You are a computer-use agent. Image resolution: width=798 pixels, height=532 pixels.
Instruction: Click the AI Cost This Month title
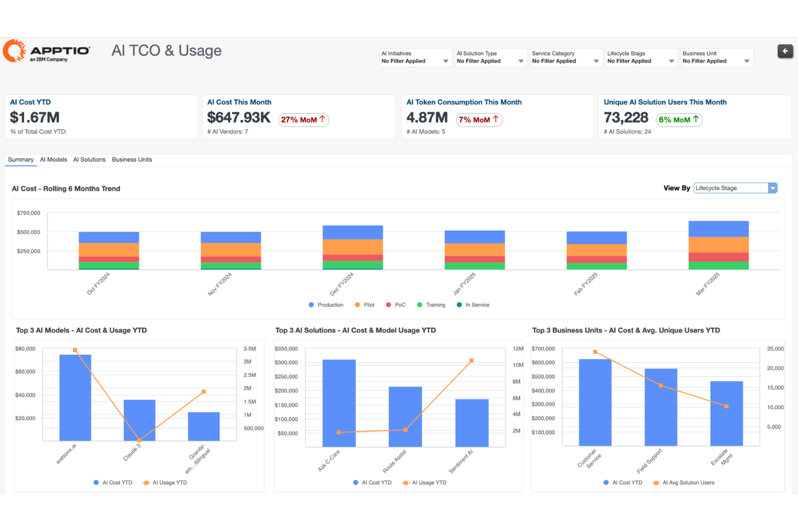[x=239, y=102]
